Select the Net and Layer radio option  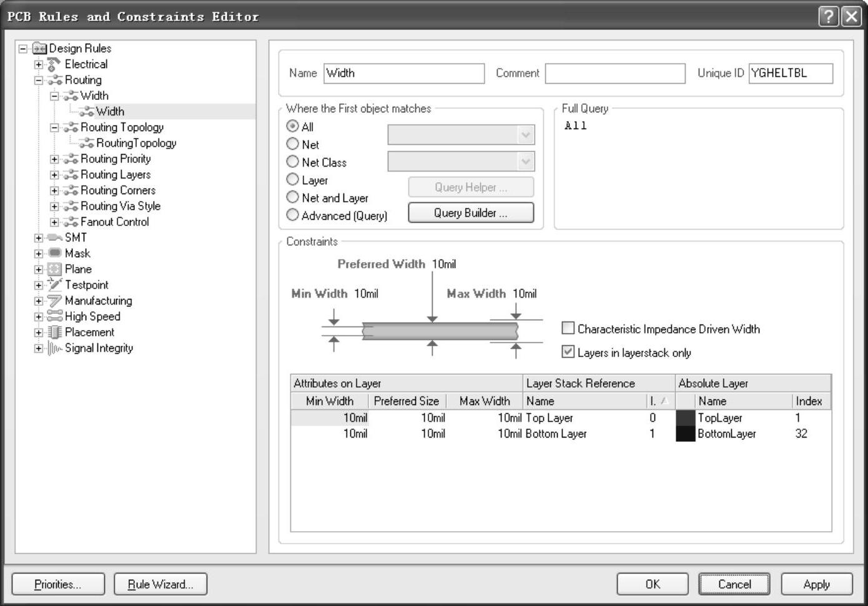coord(292,197)
